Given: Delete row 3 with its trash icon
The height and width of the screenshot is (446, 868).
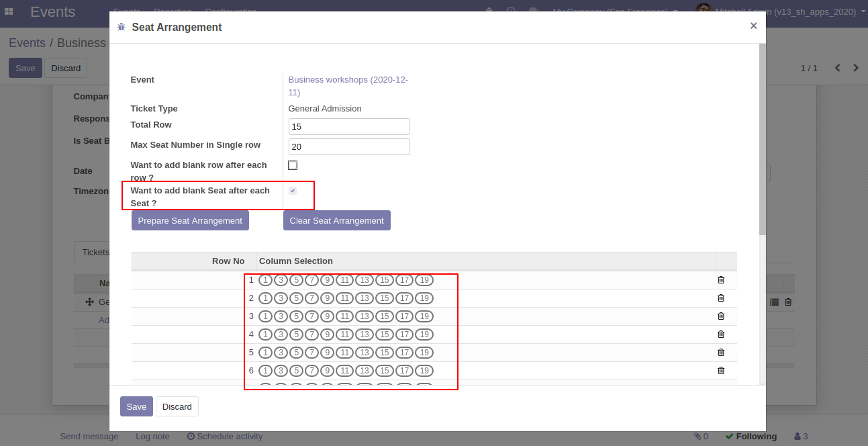Looking at the screenshot, I should click(721, 316).
